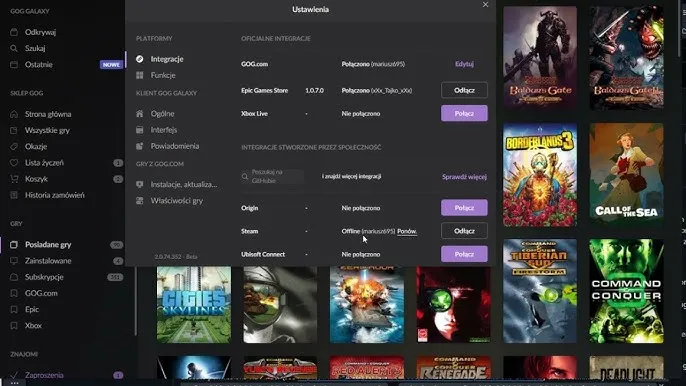The width and height of the screenshot is (686, 386).
Task: Click the Koszyk cart icon
Action: pyautogui.click(x=14, y=179)
